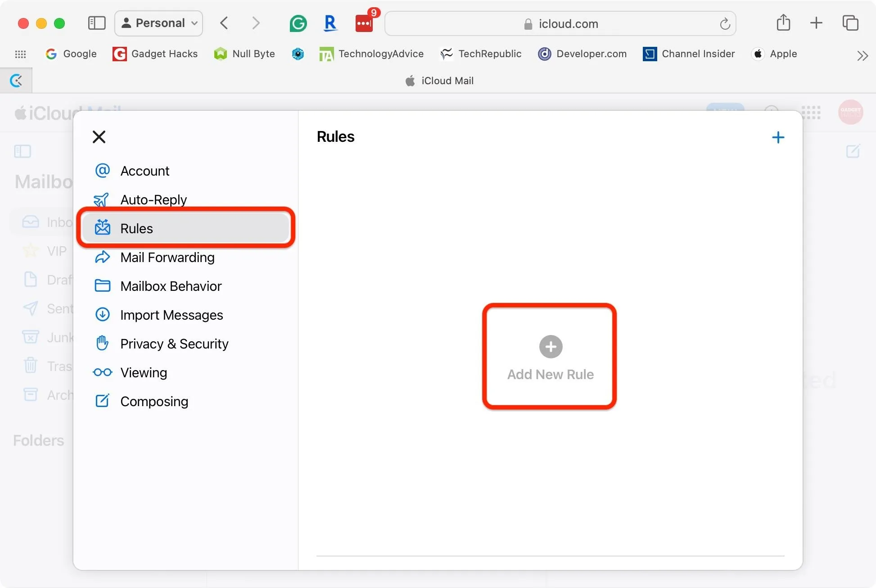
Task: Open the Google bookmark
Action: pyautogui.click(x=71, y=54)
